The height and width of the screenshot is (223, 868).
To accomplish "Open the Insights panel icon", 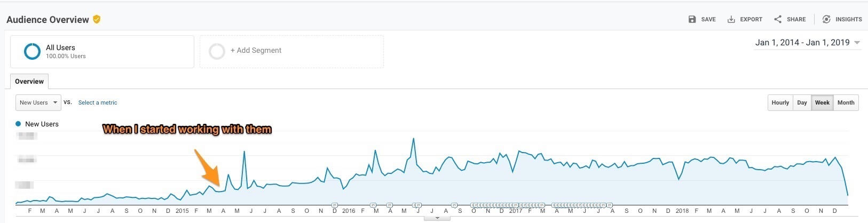I will pyautogui.click(x=826, y=19).
